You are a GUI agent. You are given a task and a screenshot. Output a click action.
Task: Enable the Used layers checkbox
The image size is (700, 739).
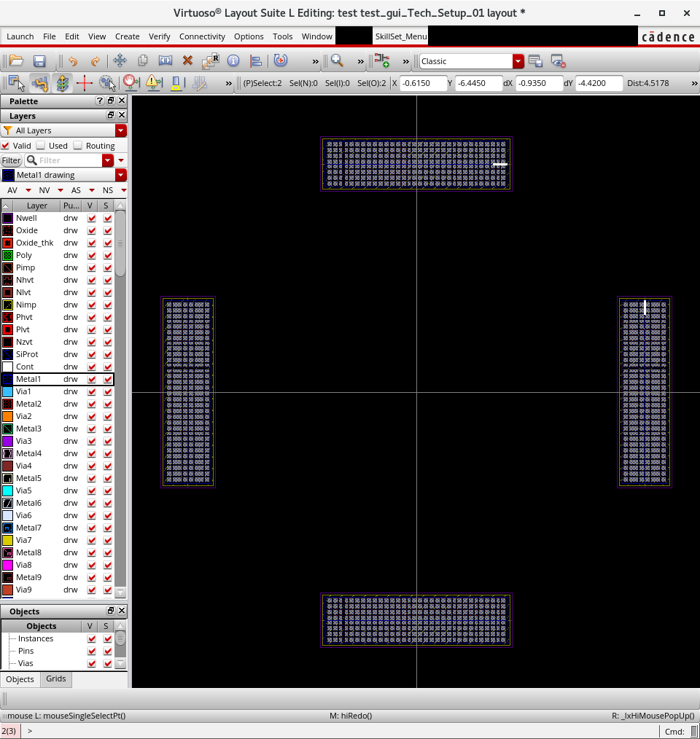pos(42,146)
